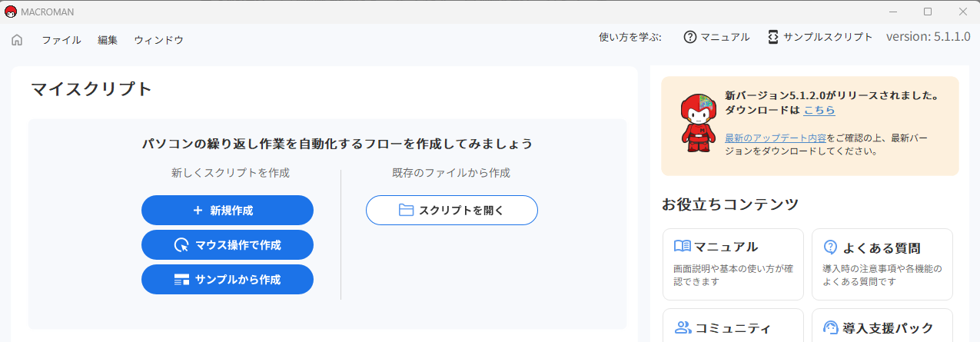Click the headset icon on 導入支援パック card
This screenshot has width=980, height=342.
coord(831,327)
